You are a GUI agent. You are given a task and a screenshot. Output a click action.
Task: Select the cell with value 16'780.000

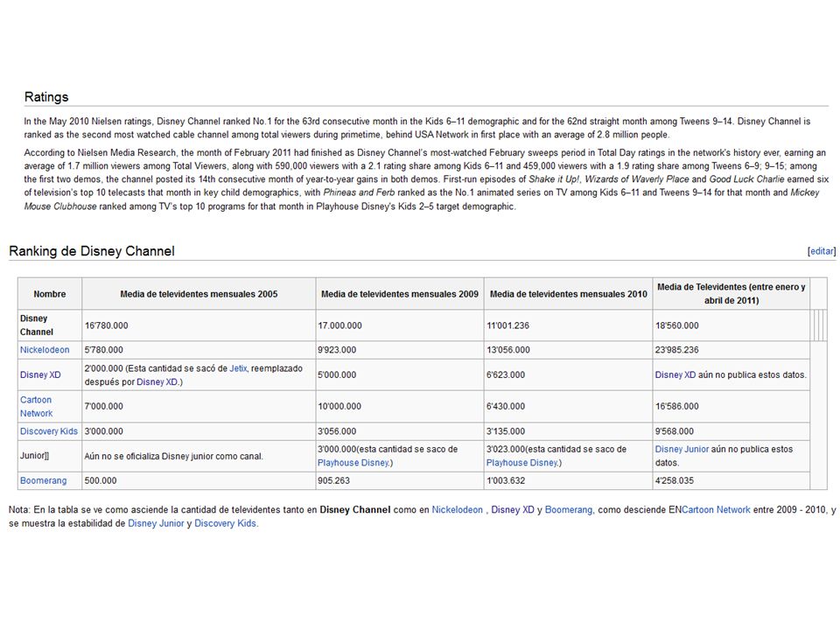(x=199, y=325)
